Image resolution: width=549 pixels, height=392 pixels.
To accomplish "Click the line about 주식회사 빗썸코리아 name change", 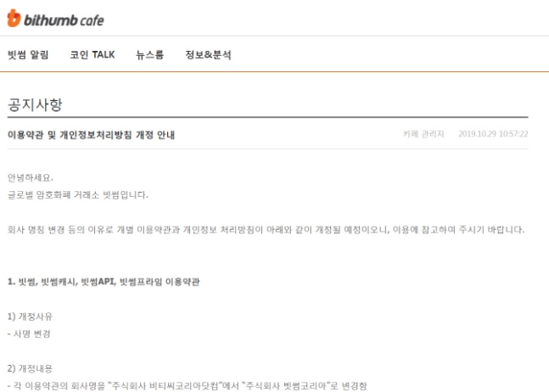I will pyautogui.click(x=188, y=386).
